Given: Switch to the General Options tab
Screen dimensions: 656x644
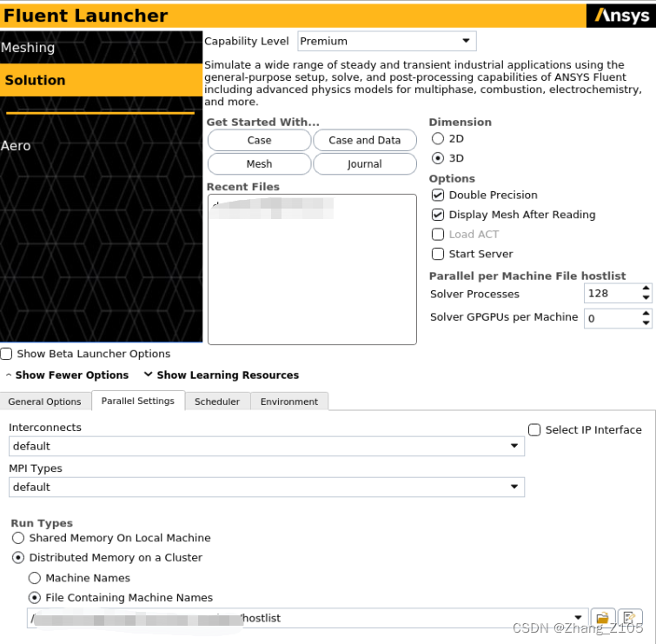Looking at the screenshot, I should pos(45,402).
